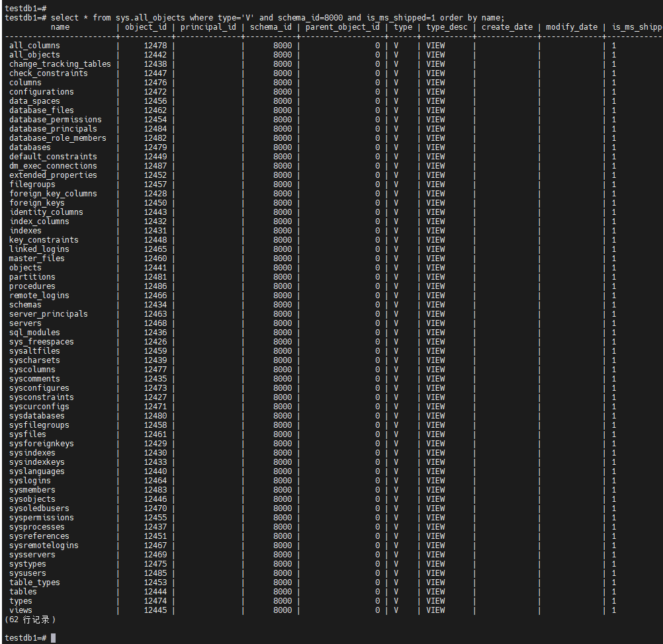The image size is (663, 644).
Task: Click the schema_id column header
Action: click(271, 27)
